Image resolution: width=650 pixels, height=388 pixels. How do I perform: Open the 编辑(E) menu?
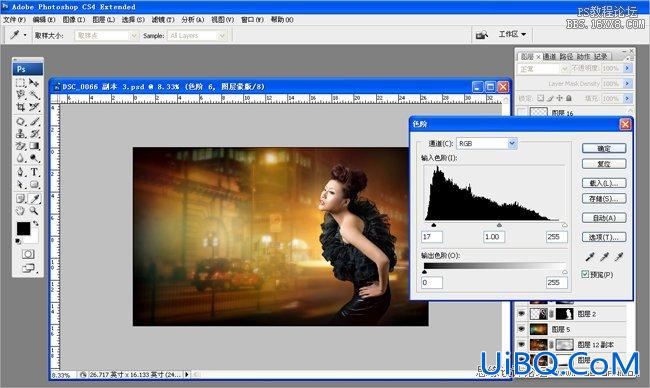pyautogui.click(x=44, y=19)
